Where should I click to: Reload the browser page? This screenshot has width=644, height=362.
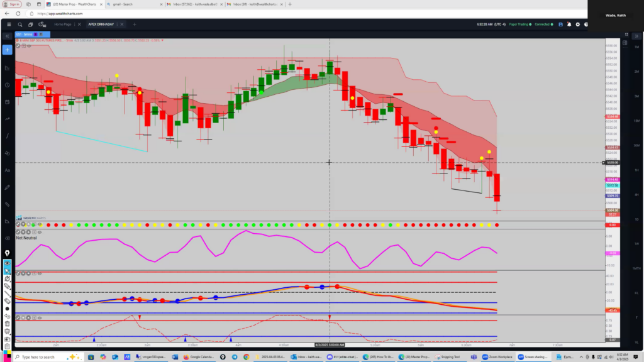pos(18,14)
